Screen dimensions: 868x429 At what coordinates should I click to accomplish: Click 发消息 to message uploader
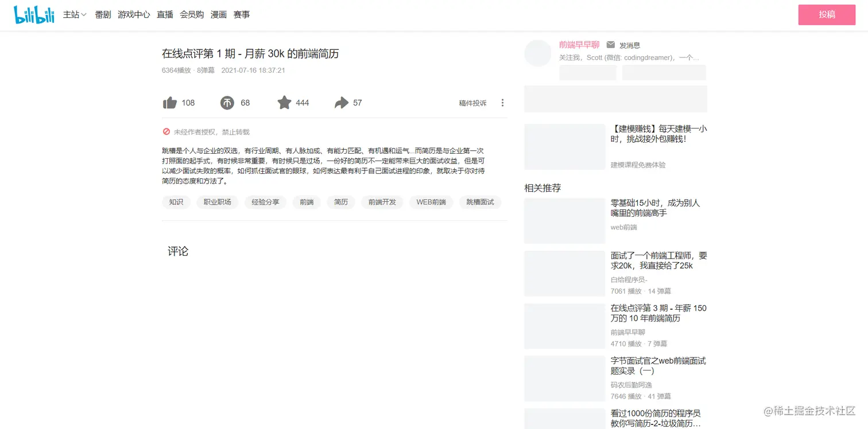click(630, 45)
